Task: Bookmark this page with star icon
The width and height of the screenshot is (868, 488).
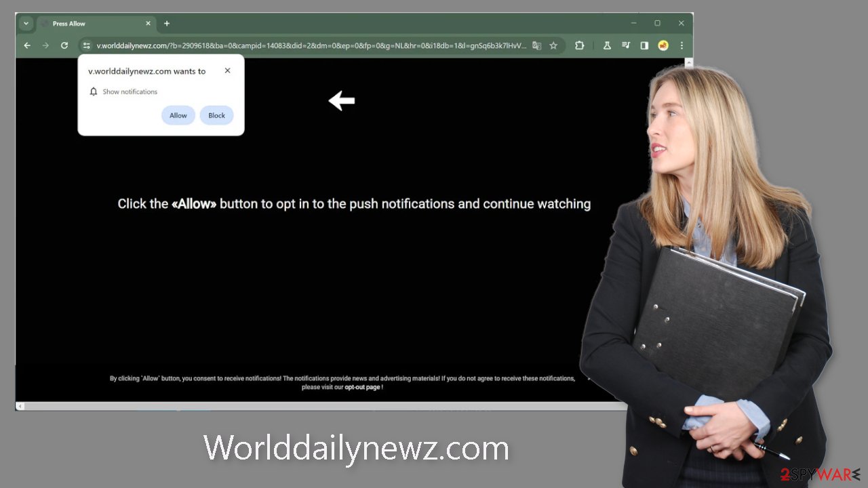Action: (x=553, y=45)
